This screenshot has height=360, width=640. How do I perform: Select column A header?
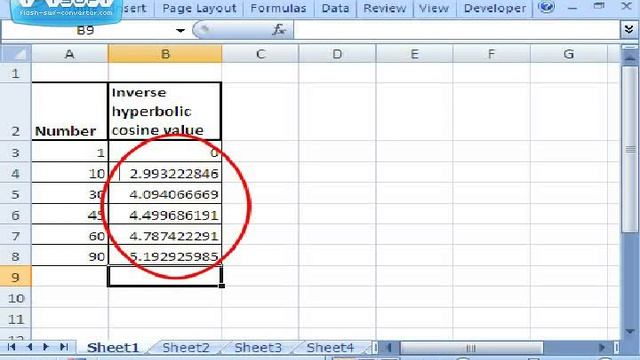pos(70,54)
